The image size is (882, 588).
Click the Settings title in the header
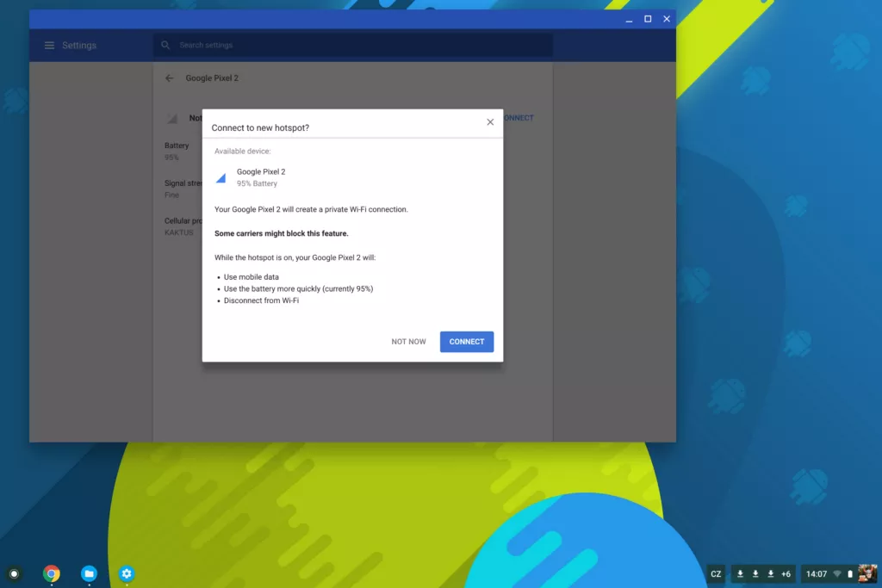[x=79, y=46]
